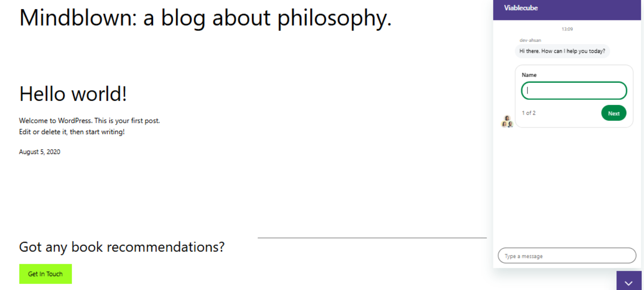
Task: Click the "Type a message" box
Action: point(567,256)
